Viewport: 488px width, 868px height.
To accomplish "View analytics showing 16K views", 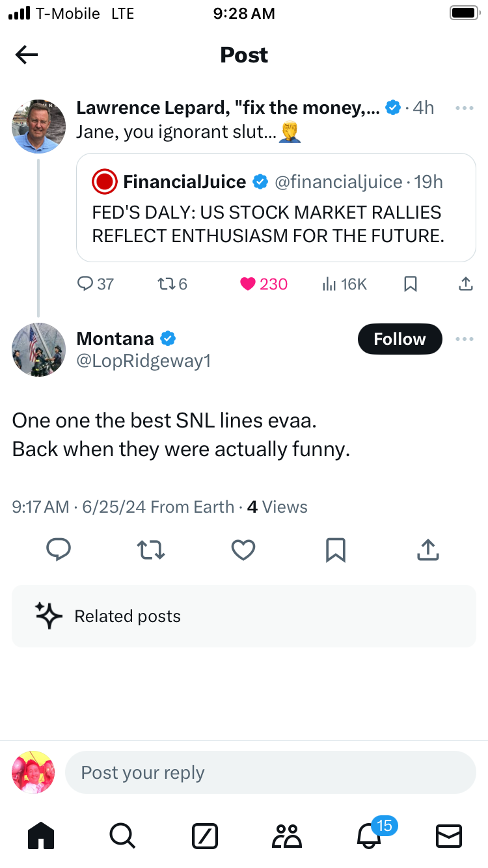I will point(345,284).
